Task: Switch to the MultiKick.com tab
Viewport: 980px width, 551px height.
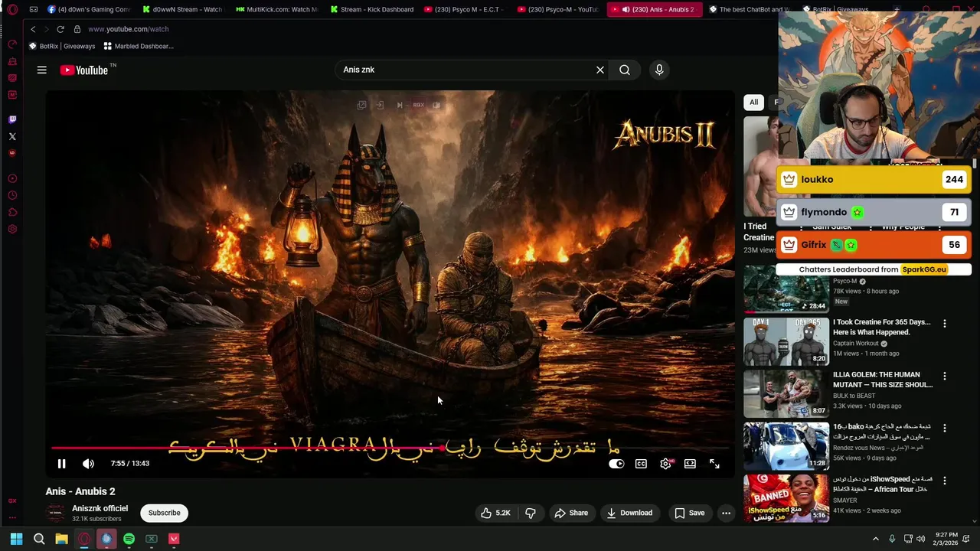Action: click(276, 9)
